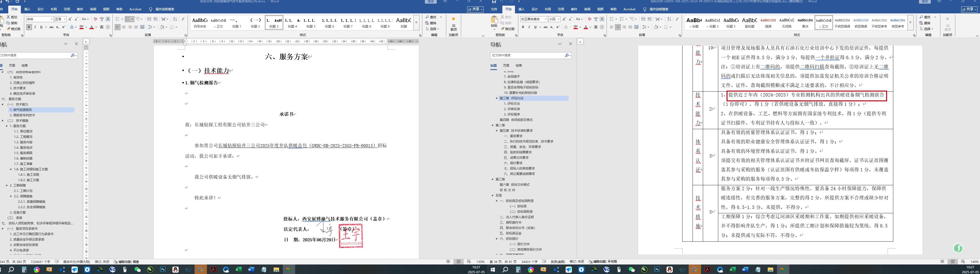Viewport: 980px width, 274px height.
Task: Apply red font color in left Word window
Action: [91, 27]
